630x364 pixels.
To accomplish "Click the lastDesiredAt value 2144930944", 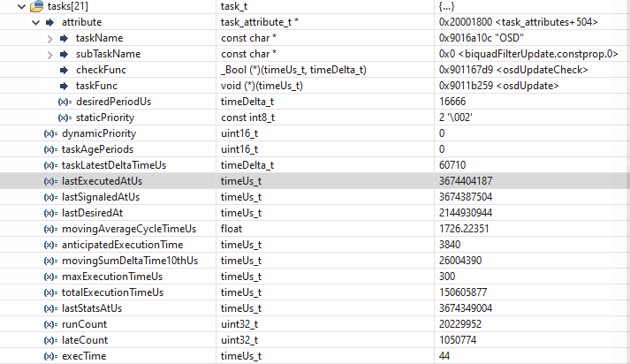I will coord(466,213).
